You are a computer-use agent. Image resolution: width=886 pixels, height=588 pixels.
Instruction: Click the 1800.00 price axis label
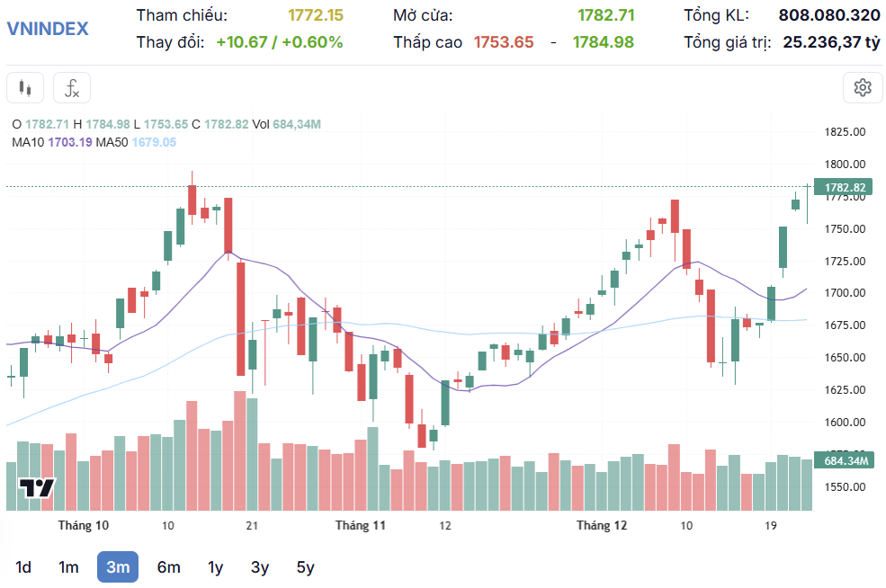tap(845, 165)
